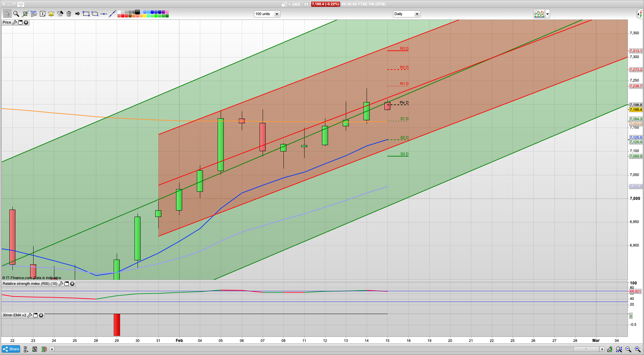Maximize the RSI indicator panel
This screenshot has height=355, width=644.
point(66,283)
